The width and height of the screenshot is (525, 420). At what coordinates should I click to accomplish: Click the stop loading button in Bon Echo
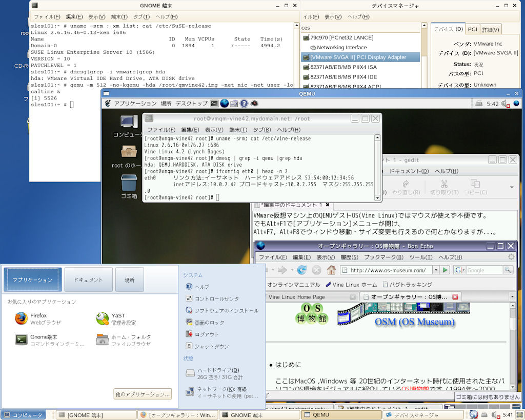click(316, 270)
